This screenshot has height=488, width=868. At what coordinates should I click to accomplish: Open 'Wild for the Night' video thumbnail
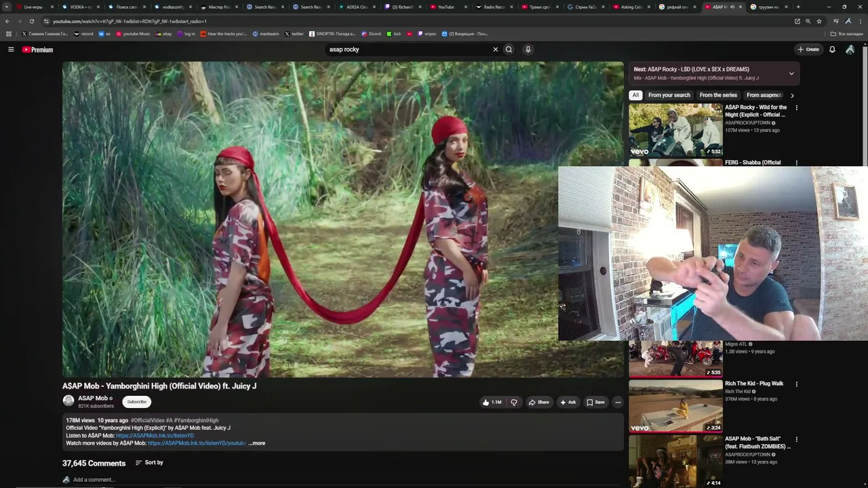[675, 129]
